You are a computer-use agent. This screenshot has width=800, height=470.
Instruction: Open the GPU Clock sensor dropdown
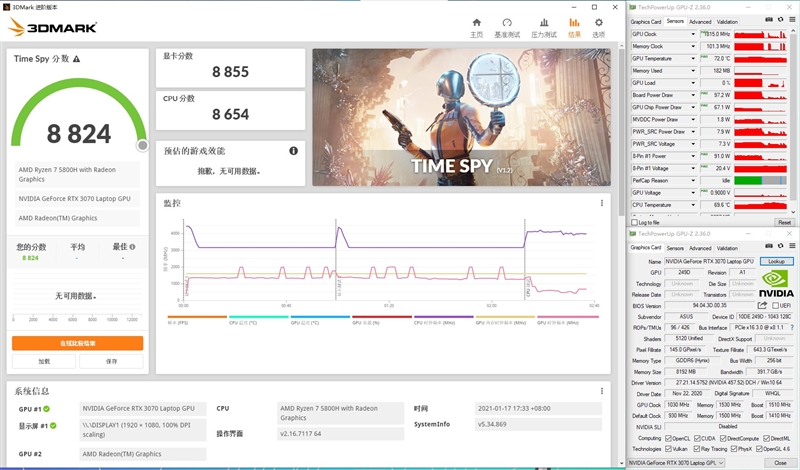(x=693, y=34)
